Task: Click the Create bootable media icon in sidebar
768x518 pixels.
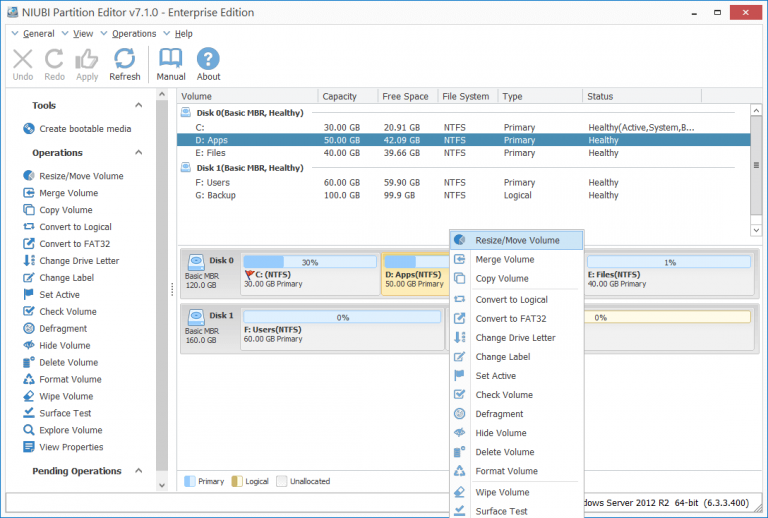Action: [x=28, y=129]
